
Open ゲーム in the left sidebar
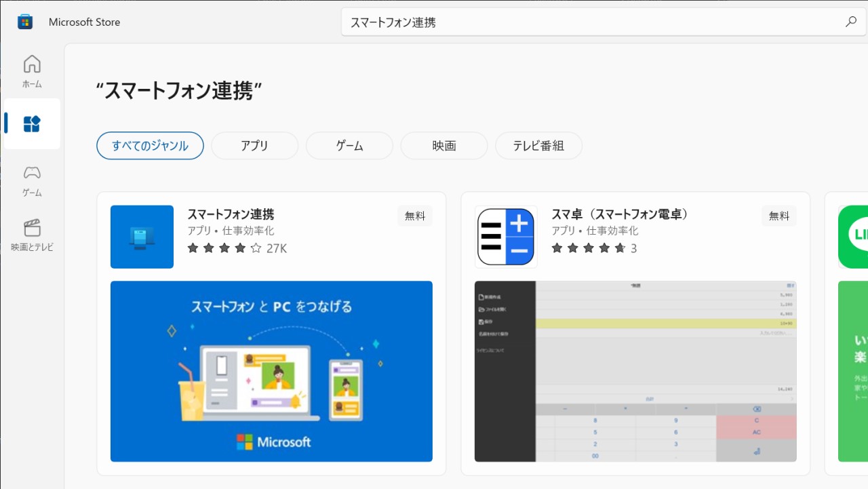(32, 180)
